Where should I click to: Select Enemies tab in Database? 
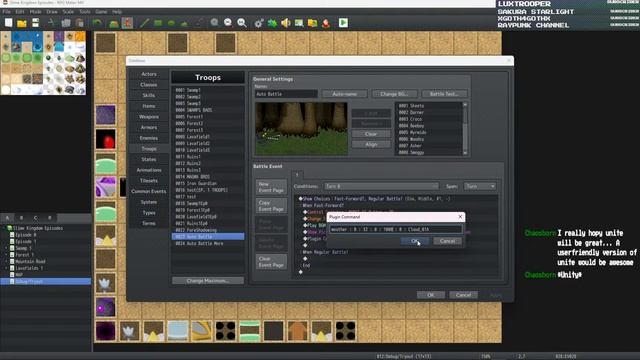(149, 138)
